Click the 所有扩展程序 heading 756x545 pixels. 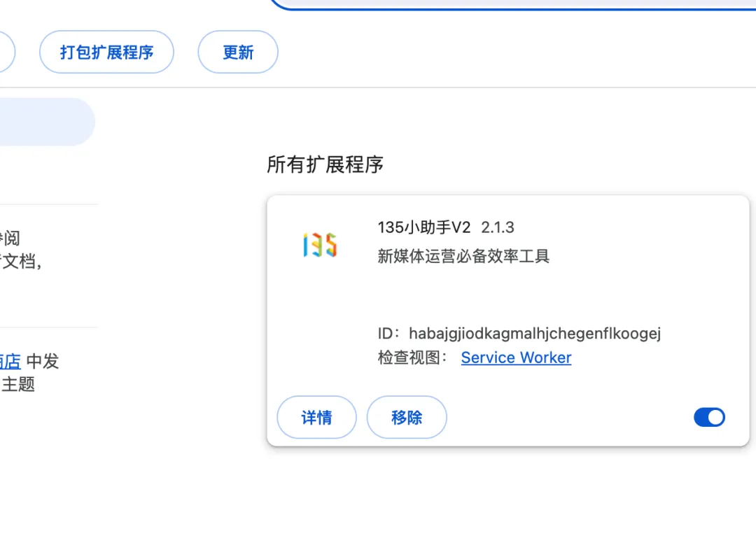pyautogui.click(x=325, y=164)
